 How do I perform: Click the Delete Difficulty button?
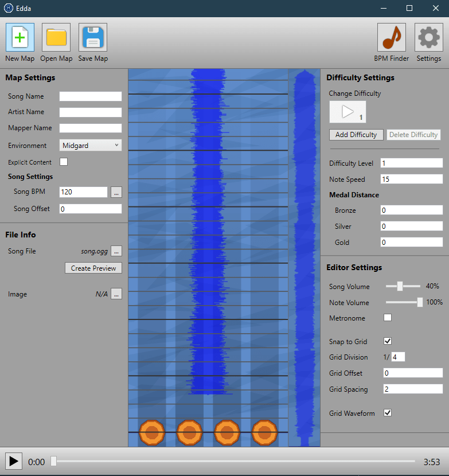(413, 134)
